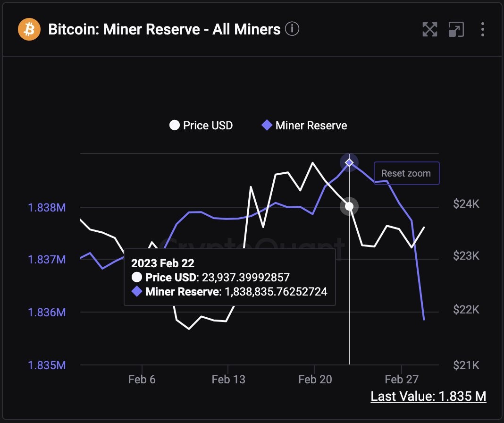
Task: Click the Reset zoom button
Action: click(406, 173)
